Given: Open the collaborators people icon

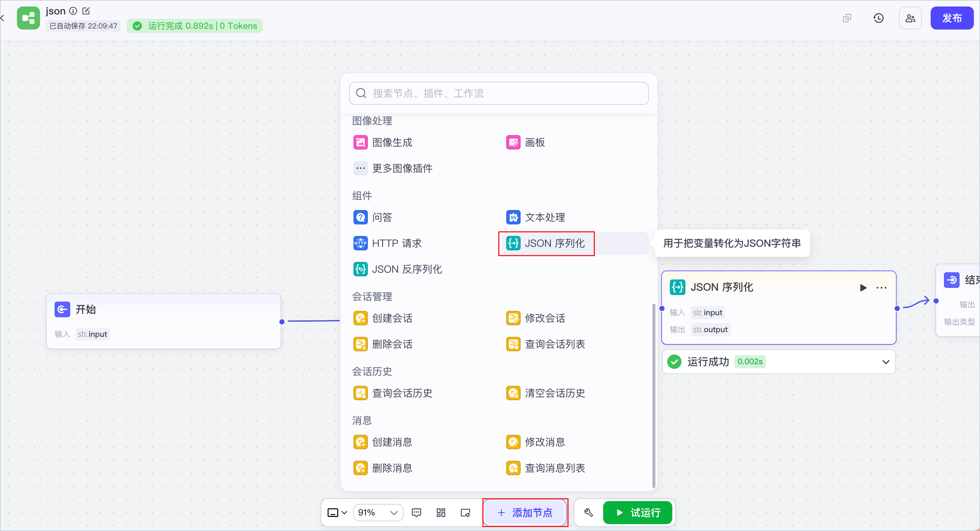Looking at the screenshot, I should (910, 18).
